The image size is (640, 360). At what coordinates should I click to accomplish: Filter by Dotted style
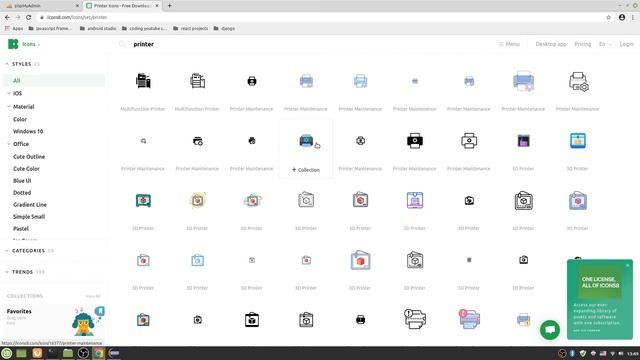(x=22, y=193)
